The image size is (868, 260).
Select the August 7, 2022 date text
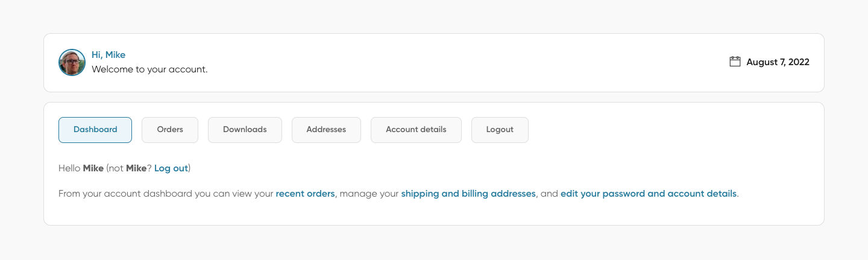coord(778,62)
